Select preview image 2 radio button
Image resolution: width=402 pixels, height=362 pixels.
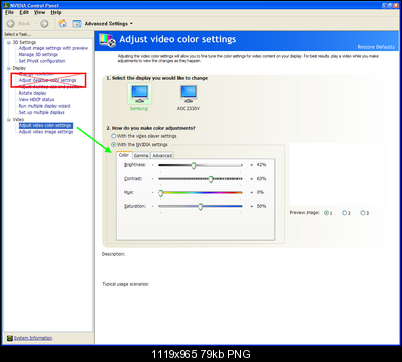coord(344,213)
